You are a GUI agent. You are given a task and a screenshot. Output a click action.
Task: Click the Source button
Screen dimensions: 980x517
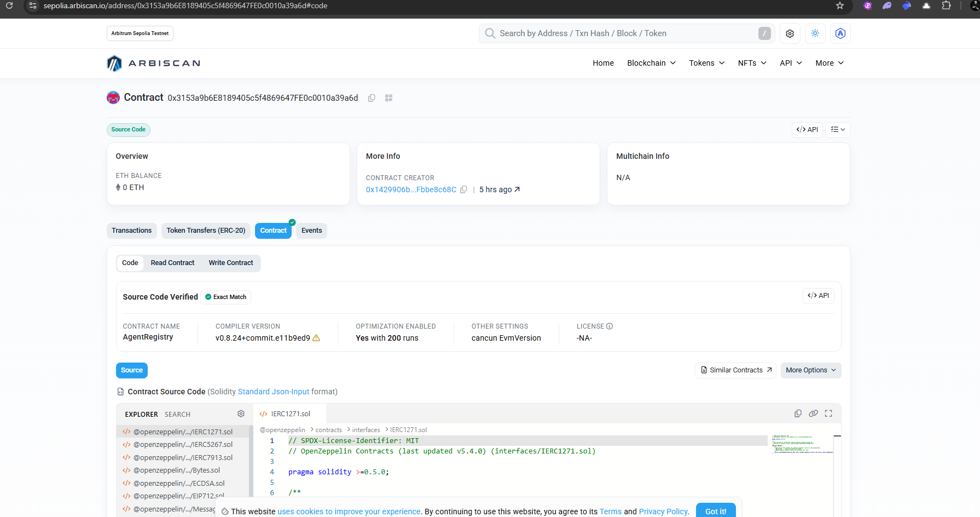132,370
